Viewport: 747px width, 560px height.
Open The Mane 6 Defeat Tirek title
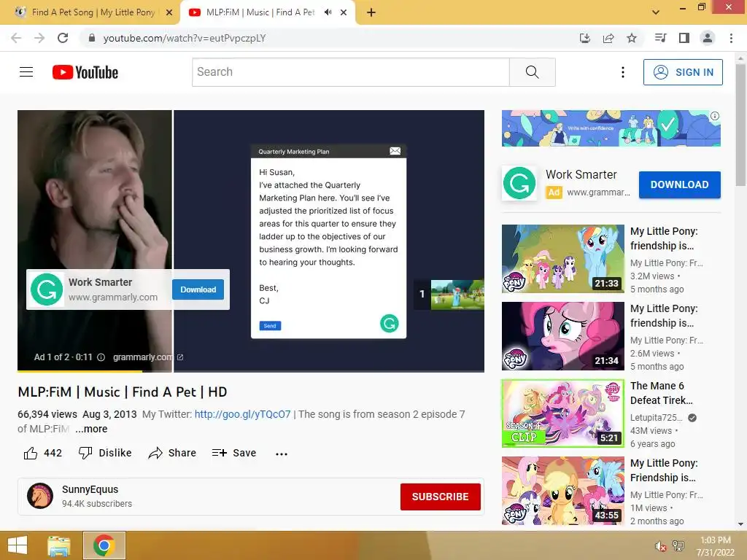point(661,393)
